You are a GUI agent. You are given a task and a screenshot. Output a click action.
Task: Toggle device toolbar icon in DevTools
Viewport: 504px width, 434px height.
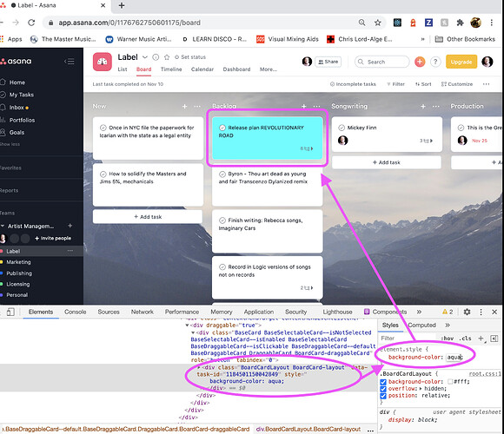[x=10, y=312]
